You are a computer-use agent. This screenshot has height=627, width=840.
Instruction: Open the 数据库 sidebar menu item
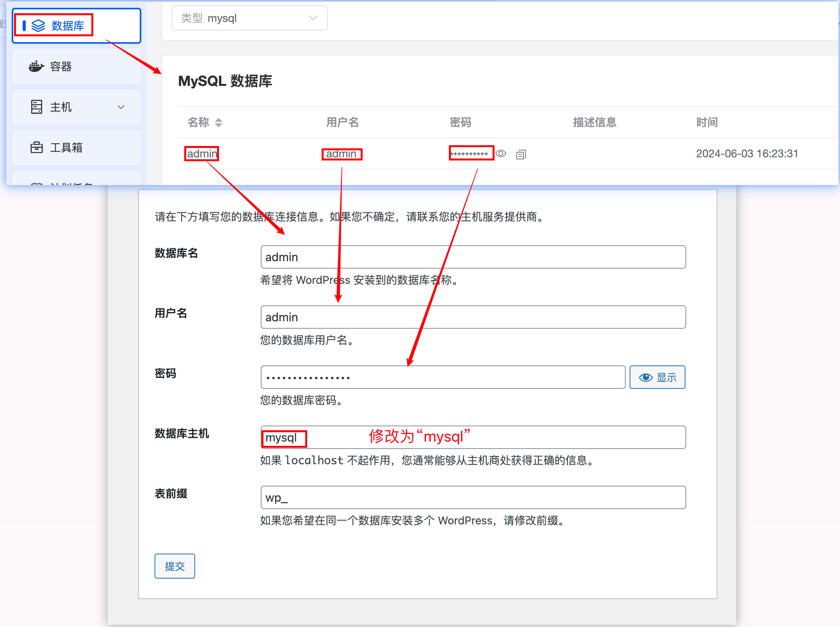(x=77, y=26)
